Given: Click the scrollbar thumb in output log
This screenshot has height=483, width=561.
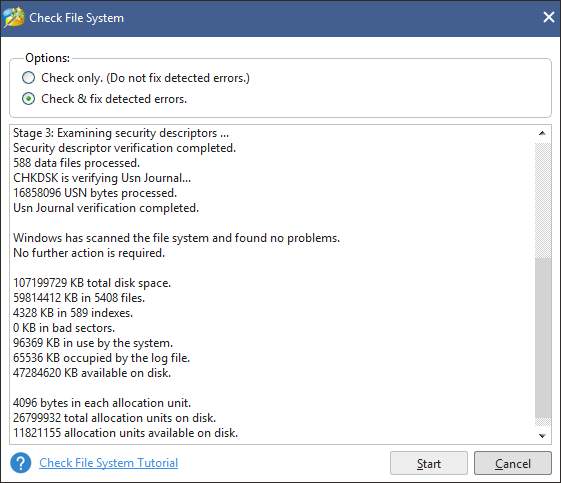Looking at the screenshot, I should point(543,337).
